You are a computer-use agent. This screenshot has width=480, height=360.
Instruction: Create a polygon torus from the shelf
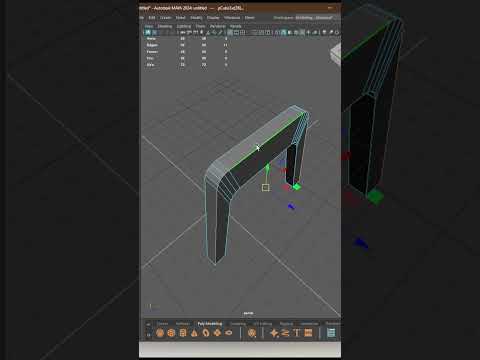click(206, 333)
